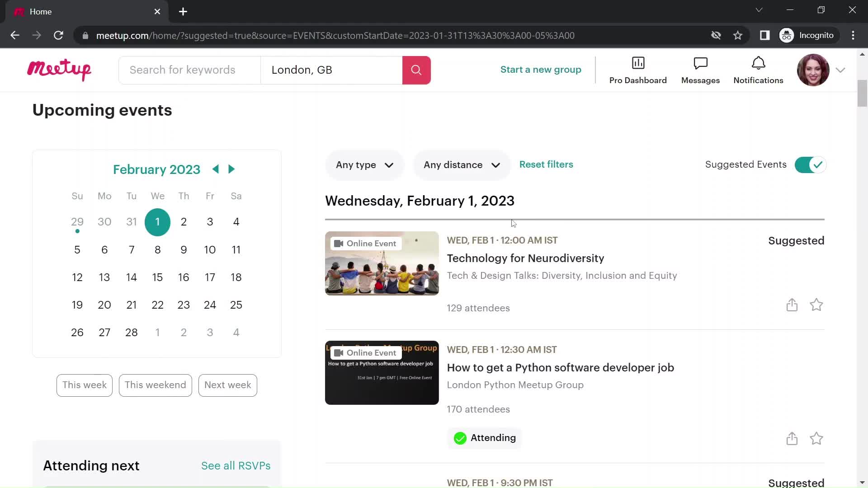Share the Technology for Neurodiversity event
The width and height of the screenshot is (868, 488).
tap(792, 305)
